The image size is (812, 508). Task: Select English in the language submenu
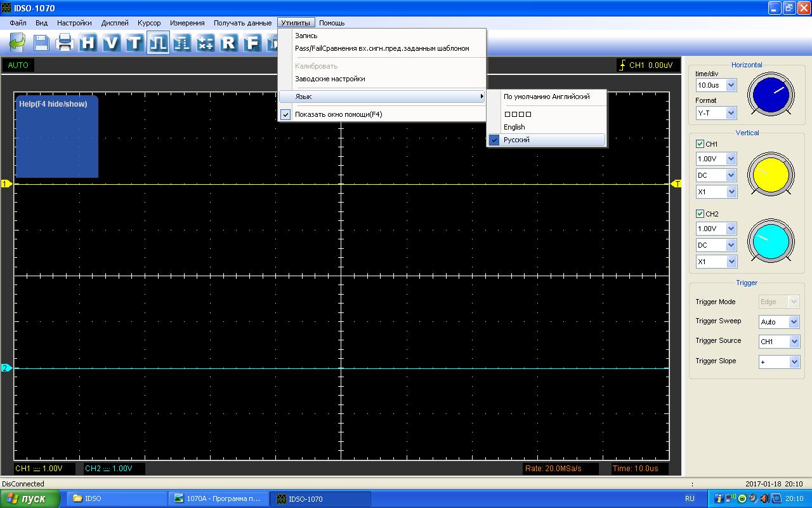click(514, 127)
